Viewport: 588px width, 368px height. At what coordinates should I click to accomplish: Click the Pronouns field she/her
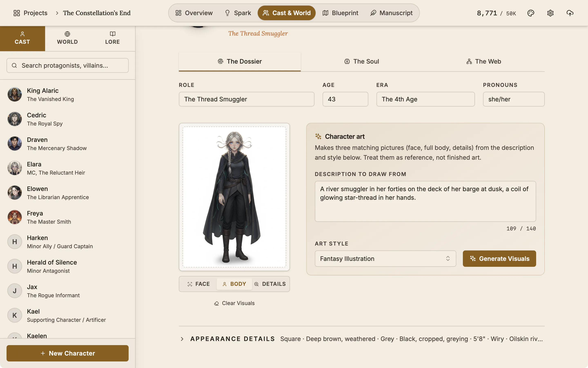(x=514, y=99)
